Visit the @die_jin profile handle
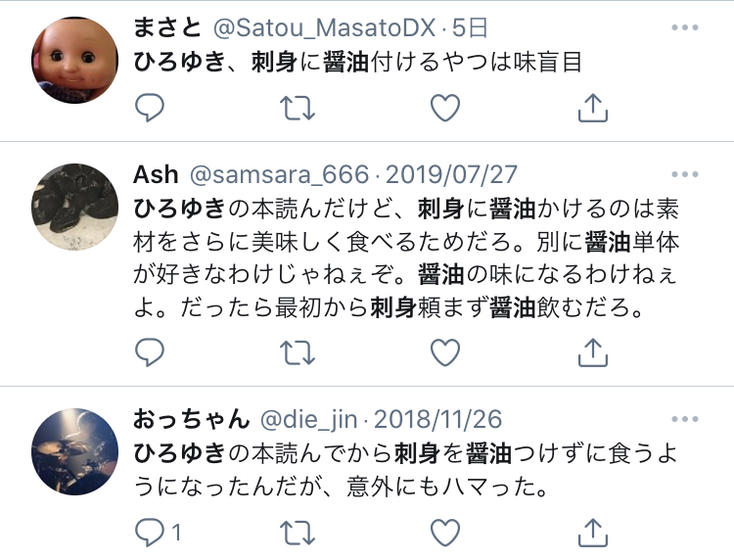The image size is (734, 560). tap(308, 420)
